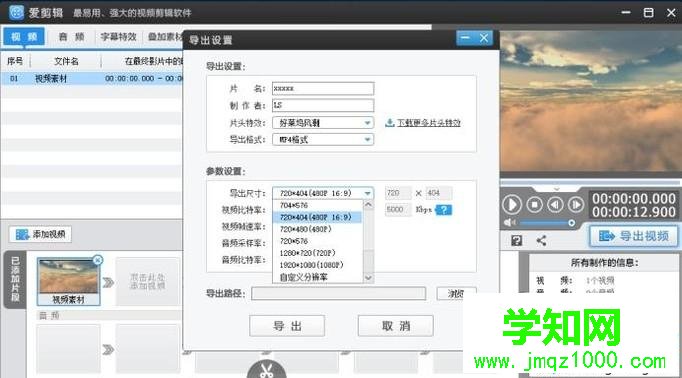Screen dimensions: 682x378
Task: Open the 叠加素材 tab
Action: pos(164,37)
